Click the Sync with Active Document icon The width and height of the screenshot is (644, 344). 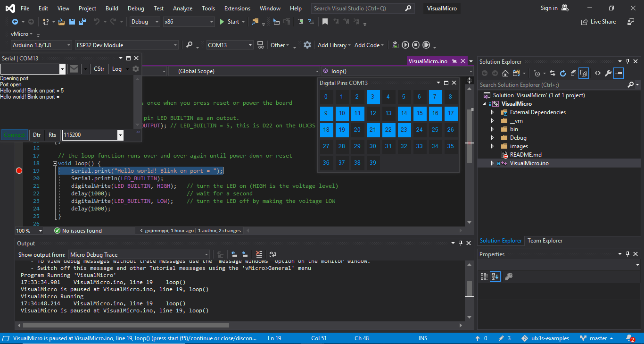(552, 73)
